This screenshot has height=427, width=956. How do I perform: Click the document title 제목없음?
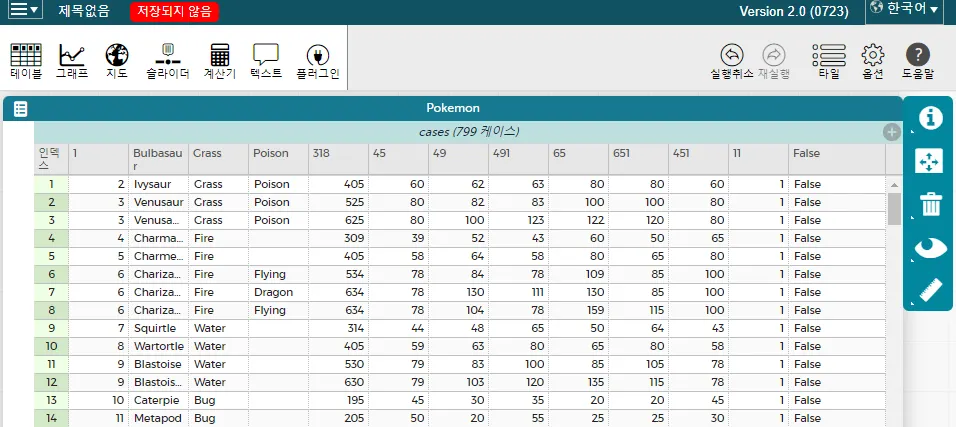(x=84, y=11)
